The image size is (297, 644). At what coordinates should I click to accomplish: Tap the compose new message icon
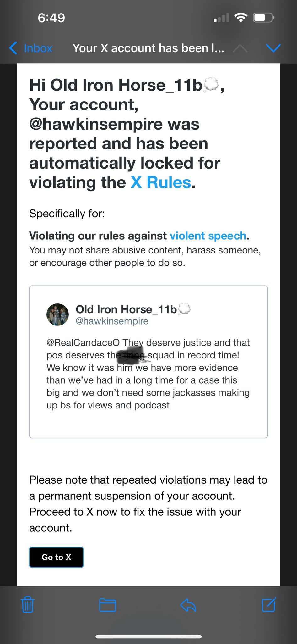pyautogui.click(x=269, y=604)
